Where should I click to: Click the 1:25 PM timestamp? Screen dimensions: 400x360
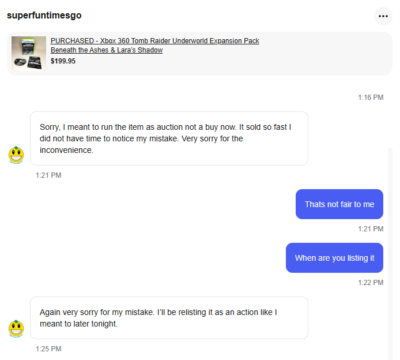(x=48, y=349)
